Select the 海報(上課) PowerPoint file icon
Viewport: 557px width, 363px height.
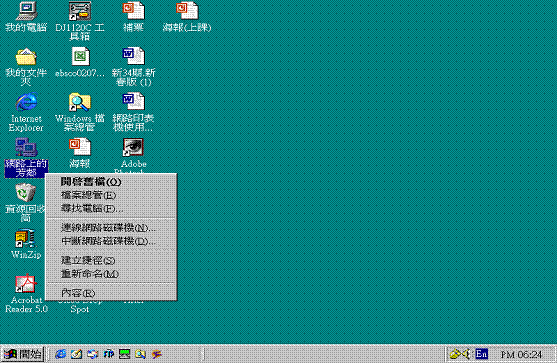(x=187, y=11)
